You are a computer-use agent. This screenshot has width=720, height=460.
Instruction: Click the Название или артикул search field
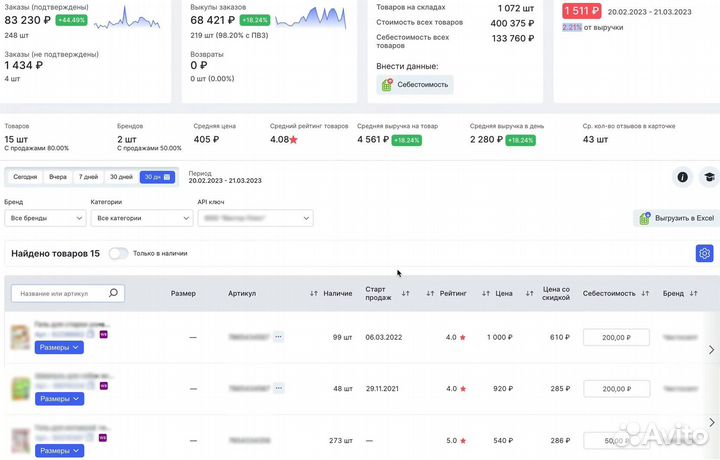point(60,293)
